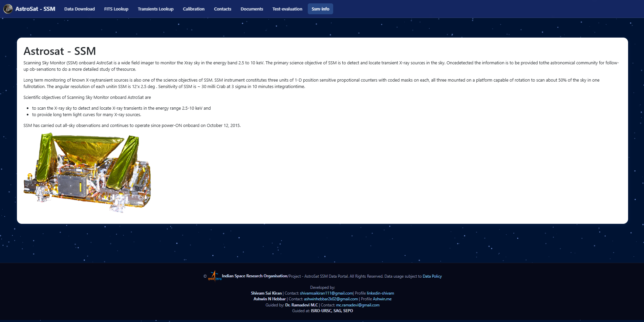Click bullet 'to provide long term light curves'

[87, 115]
